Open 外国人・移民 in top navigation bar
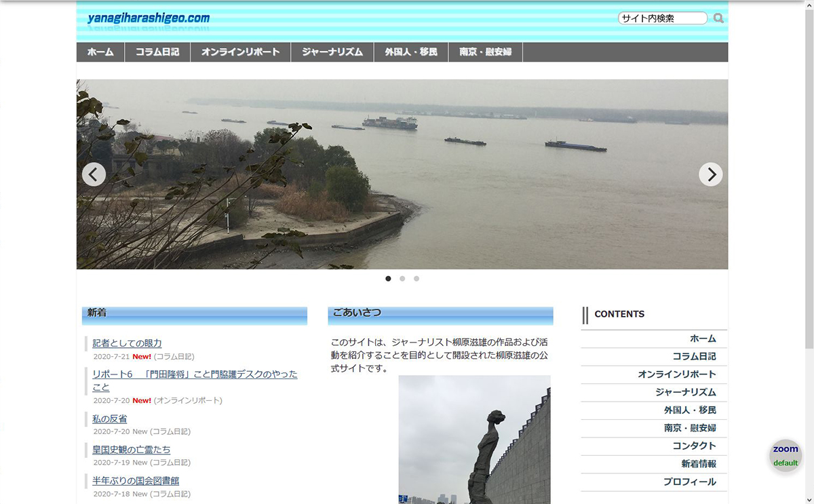This screenshot has width=814, height=504. point(411,52)
